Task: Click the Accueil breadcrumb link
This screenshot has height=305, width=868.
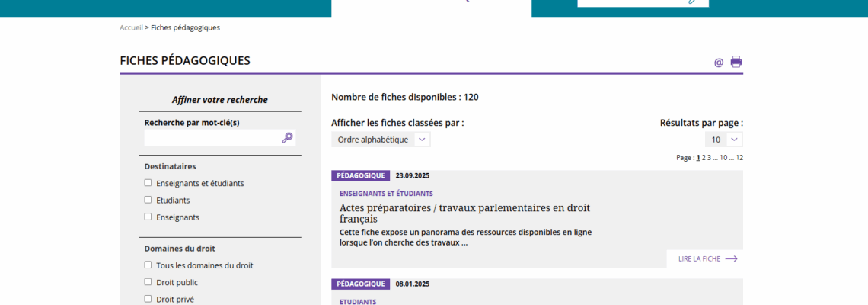Action: tap(131, 27)
